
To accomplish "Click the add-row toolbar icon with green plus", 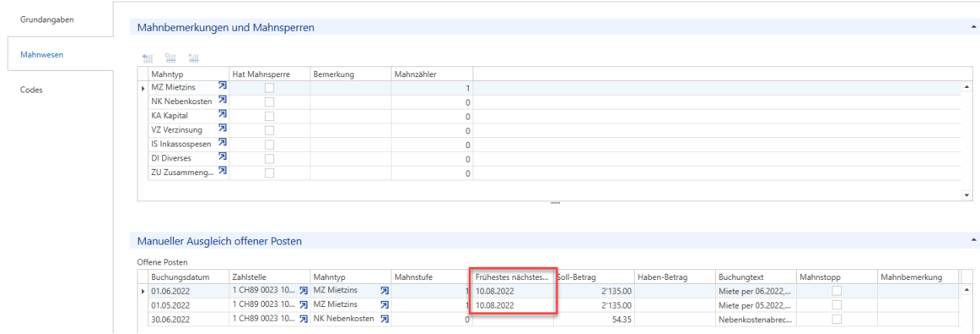I will coord(171,58).
